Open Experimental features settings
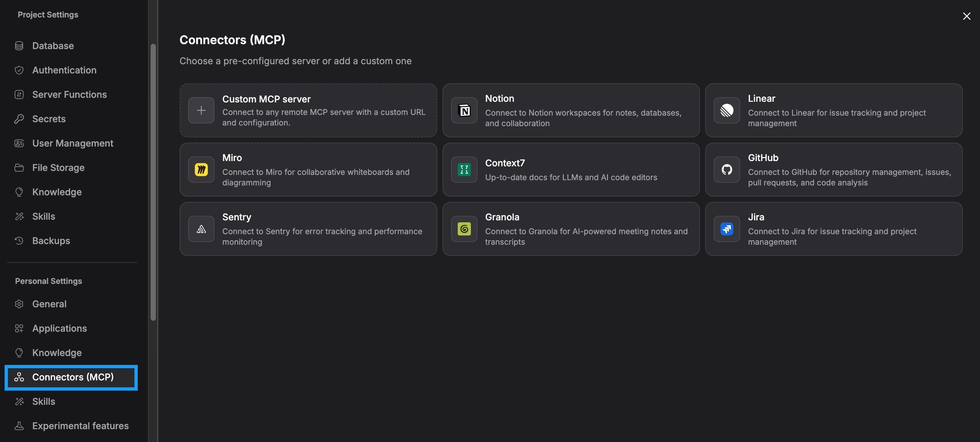The image size is (980, 442). point(80,426)
